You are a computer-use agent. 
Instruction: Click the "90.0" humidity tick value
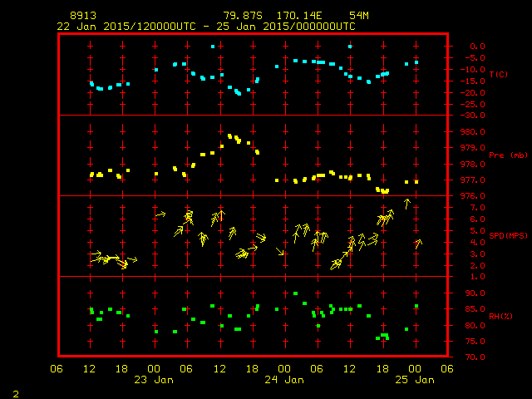pyautogui.click(x=475, y=293)
